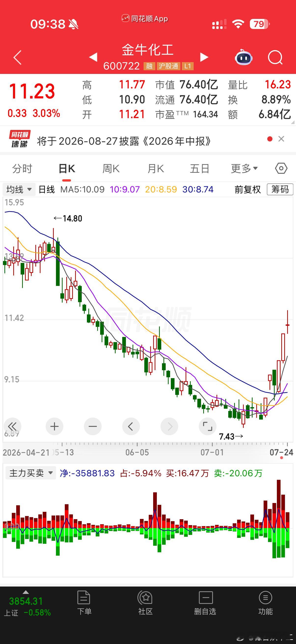Switch to previous stock with left triangle
Screen dimensions: 296x644
(x=93, y=57)
